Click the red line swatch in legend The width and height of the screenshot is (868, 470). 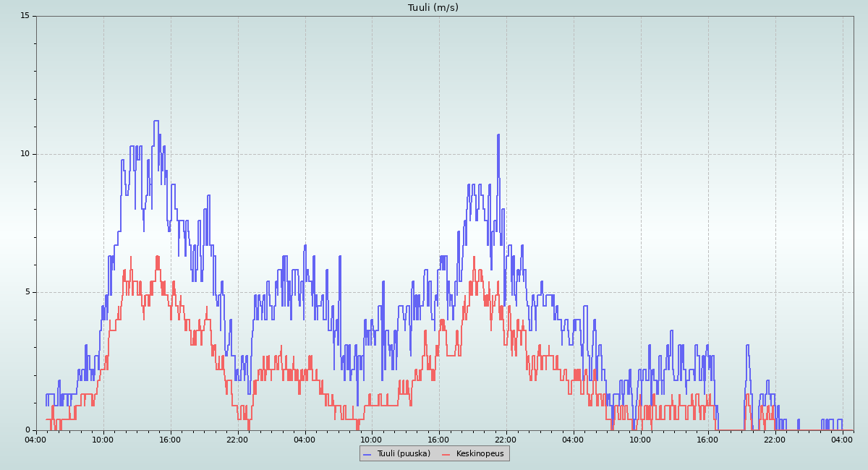(x=446, y=454)
